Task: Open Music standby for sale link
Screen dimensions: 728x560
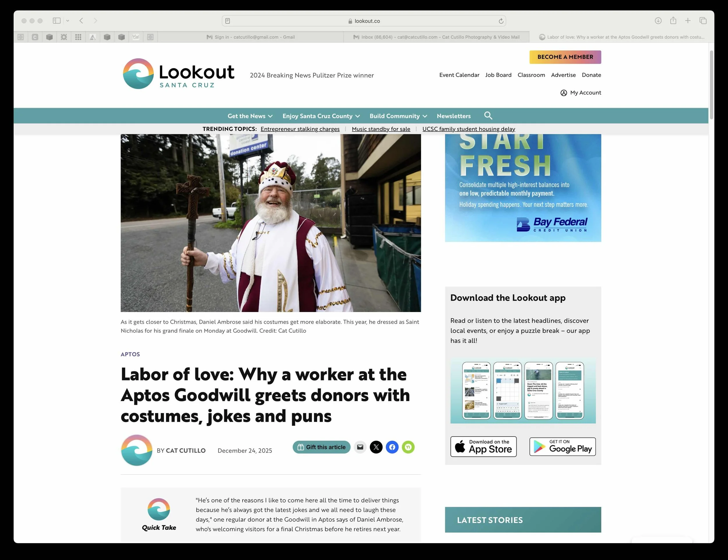Action: (381, 129)
